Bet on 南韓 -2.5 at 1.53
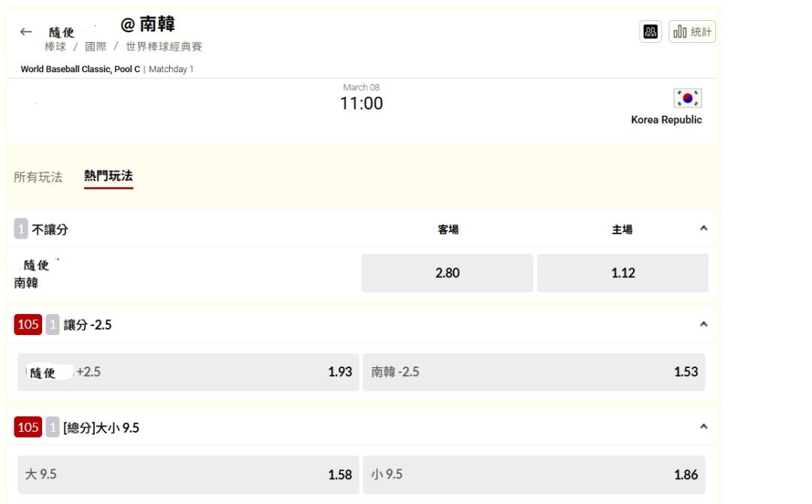 (x=534, y=372)
